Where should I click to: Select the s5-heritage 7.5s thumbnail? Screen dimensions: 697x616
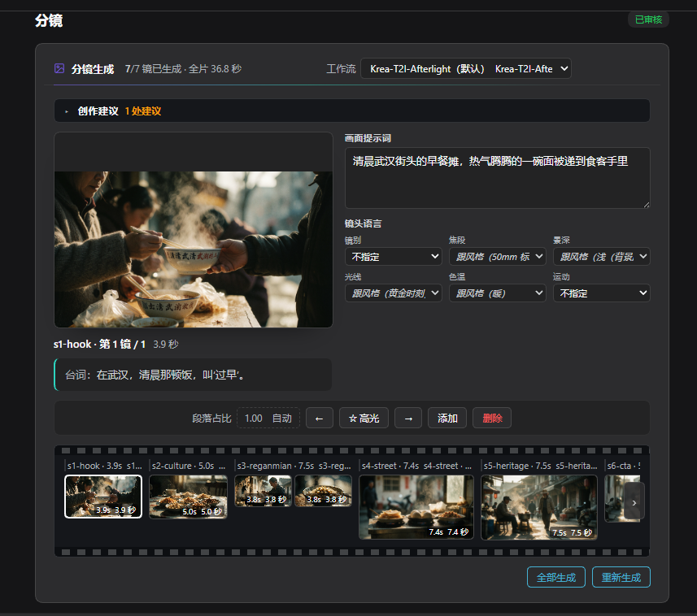538,507
